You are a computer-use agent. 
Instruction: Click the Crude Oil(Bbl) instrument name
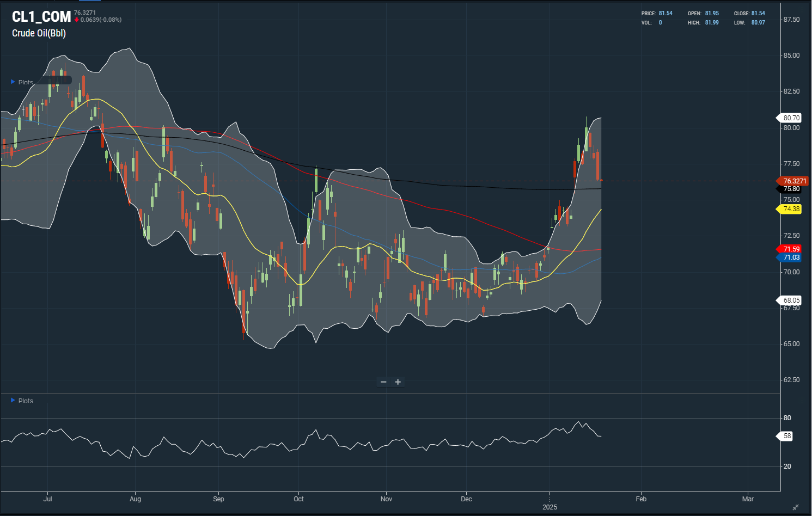39,33
